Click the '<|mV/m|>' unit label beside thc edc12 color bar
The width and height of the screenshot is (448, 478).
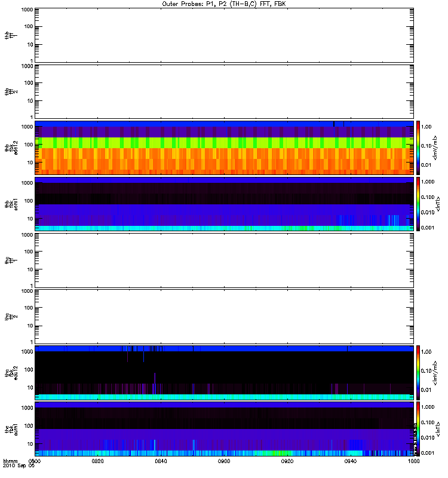435,373
